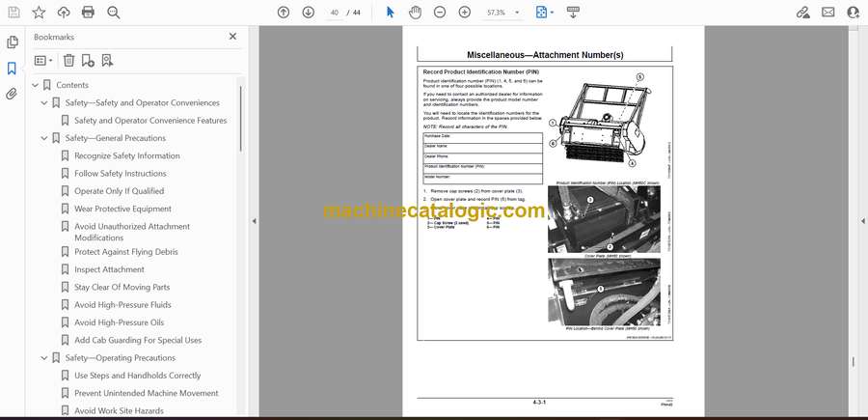Jump to Follow Safety Instructions bookmark
The width and height of the screenshot is (868, 420).
(121, 174)
